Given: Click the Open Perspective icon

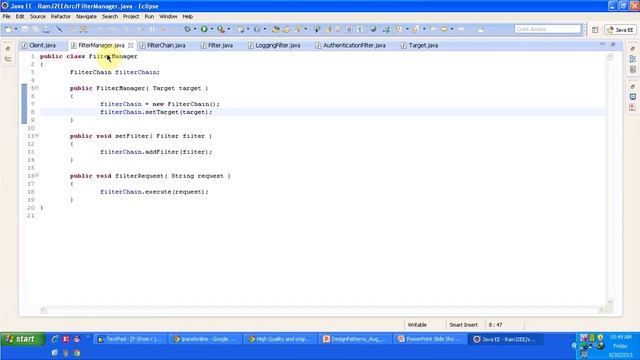Looking at the screenshot, I should (x=595, y=30).
